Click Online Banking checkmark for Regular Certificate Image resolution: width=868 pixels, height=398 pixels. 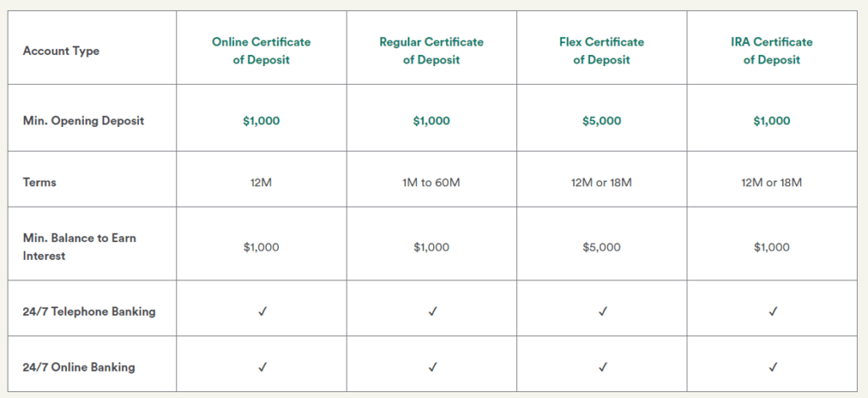pos(433,367)
